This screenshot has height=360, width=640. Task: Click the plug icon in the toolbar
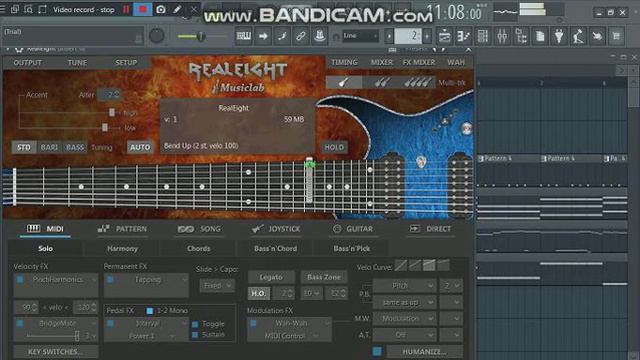[x=559, y=36]
